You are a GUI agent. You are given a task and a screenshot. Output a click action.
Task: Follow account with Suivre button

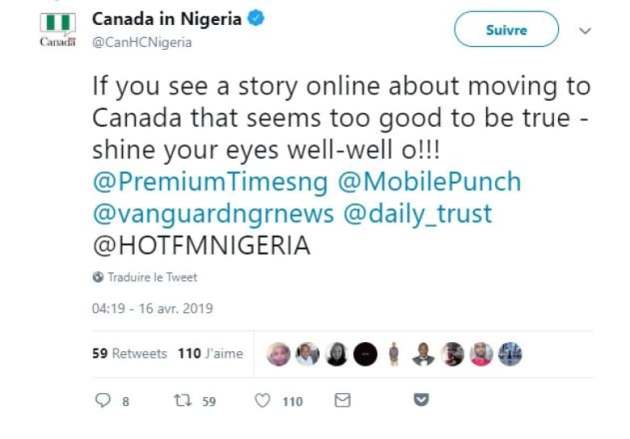point(506,29)
